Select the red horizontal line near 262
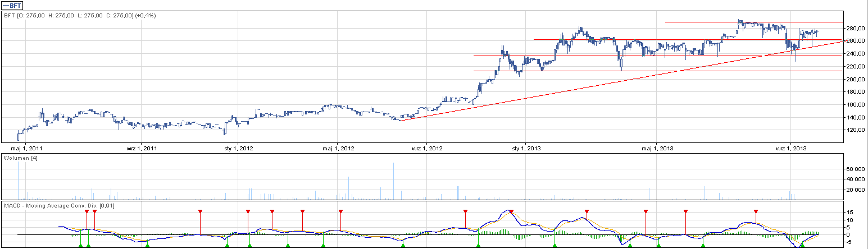Viewport: 868px width, 249px height. click(x=688, y=40)
